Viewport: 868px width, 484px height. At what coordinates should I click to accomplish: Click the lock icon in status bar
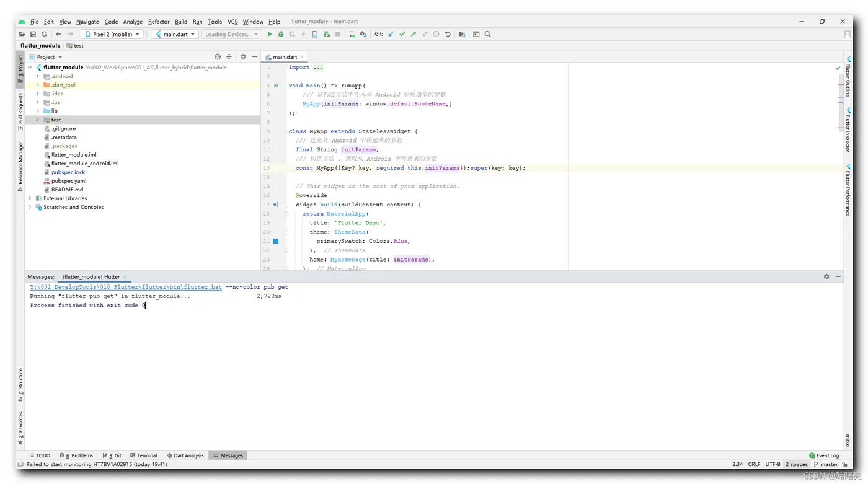pyautogui.click(x=845, y=464)
